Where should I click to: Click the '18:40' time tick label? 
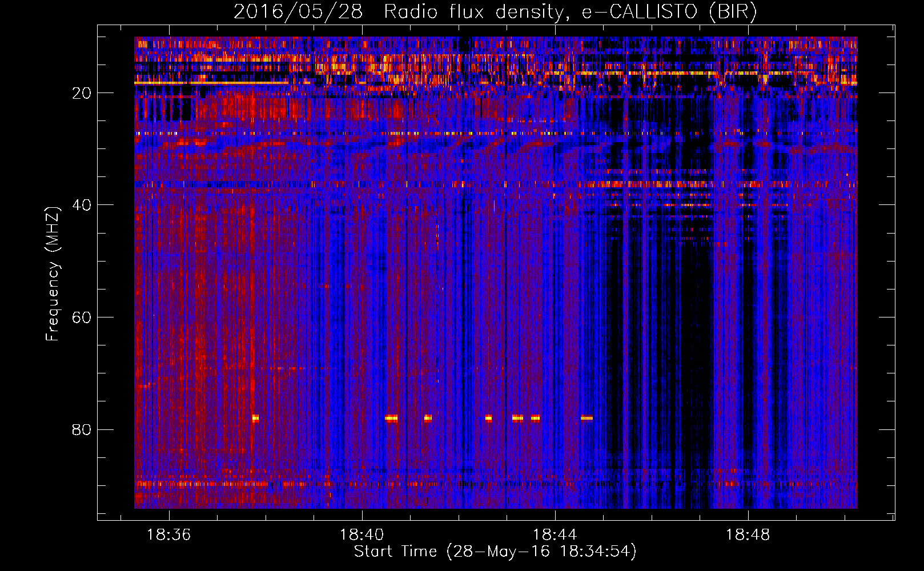362,535
